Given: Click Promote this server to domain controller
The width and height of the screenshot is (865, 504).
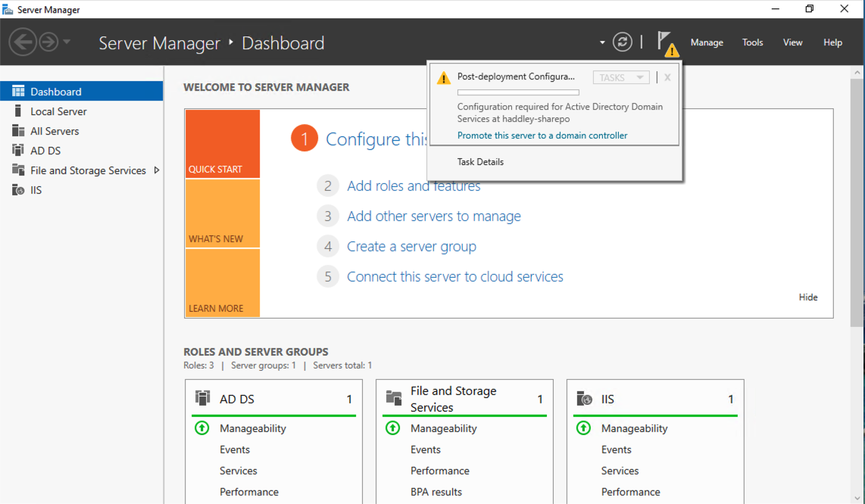Looking at the screenshot, I should pyautogui.click(x=542, y=135).
